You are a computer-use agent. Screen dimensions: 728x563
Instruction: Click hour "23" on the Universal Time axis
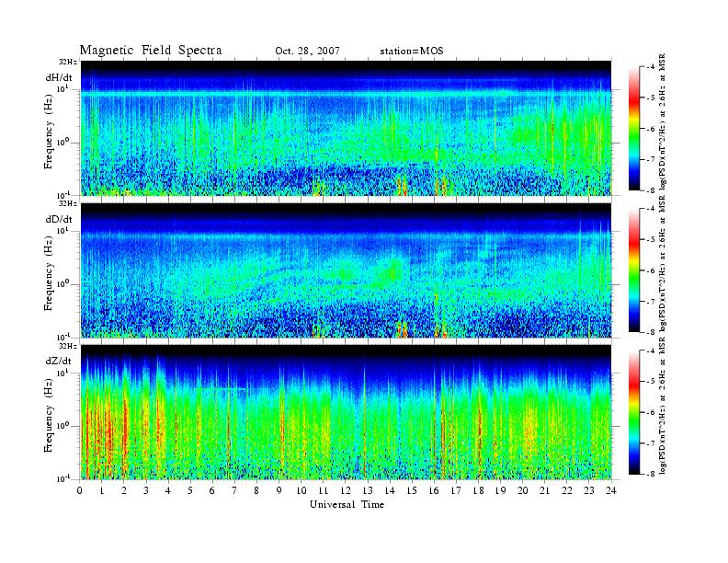588,490
